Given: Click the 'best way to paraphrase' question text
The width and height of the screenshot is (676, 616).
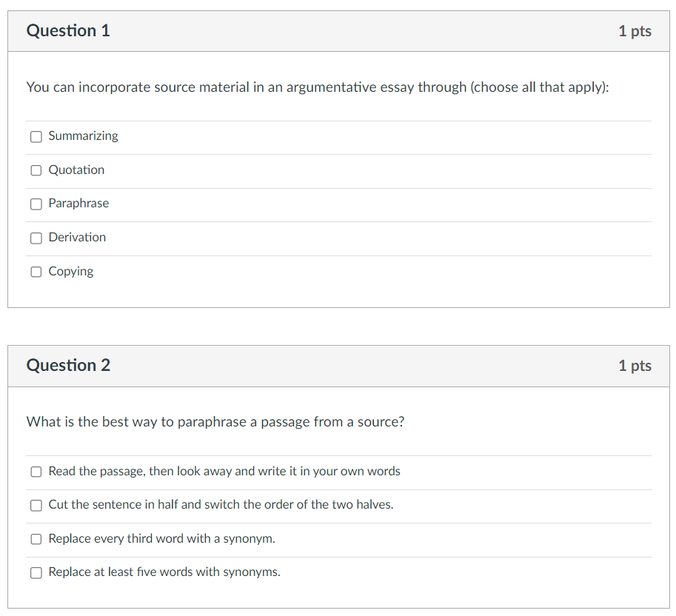Looking at the screenshot, I should [215, 422].
